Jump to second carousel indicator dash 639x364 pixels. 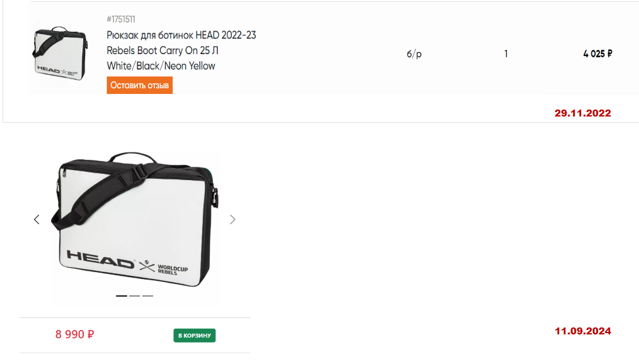pyautogui.click(x=134, y=296)
